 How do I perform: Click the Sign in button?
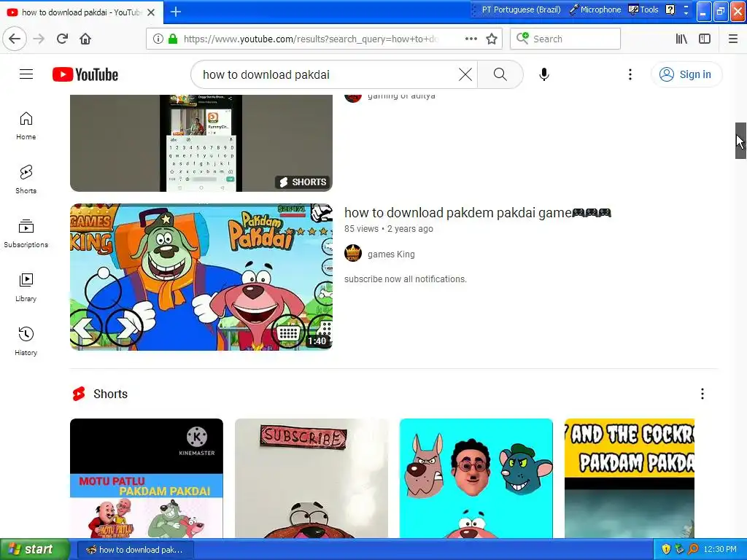tap(686, 74)
